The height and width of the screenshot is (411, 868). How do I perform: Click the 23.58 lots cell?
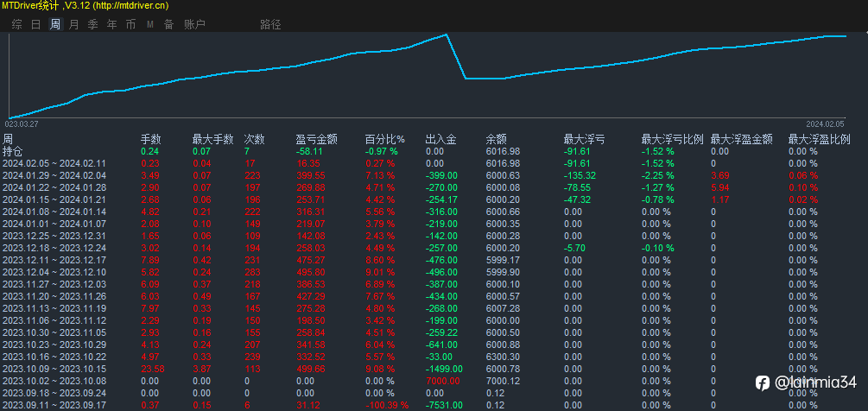tap(152, 369)
